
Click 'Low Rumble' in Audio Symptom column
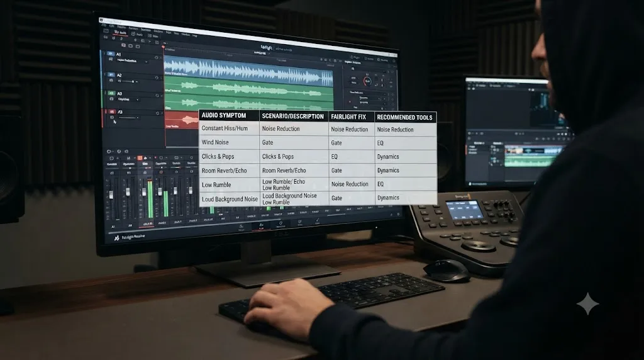[x=216, y=185]
